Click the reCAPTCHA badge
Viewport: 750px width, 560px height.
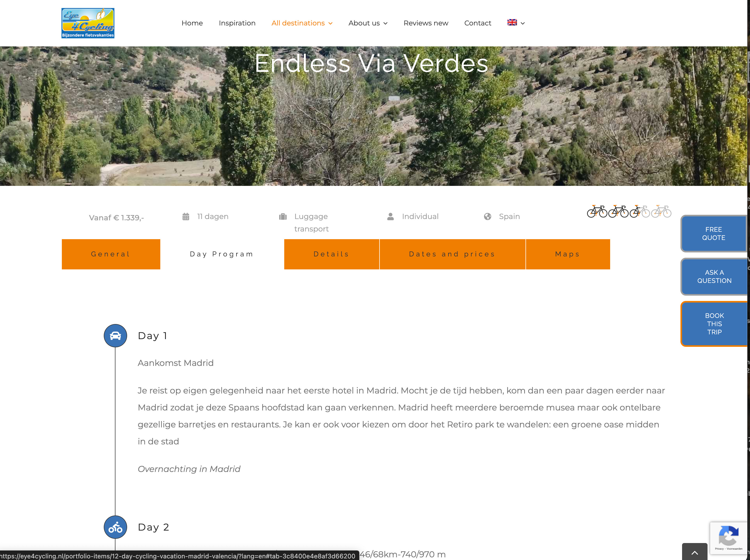(x=728, y=538)
